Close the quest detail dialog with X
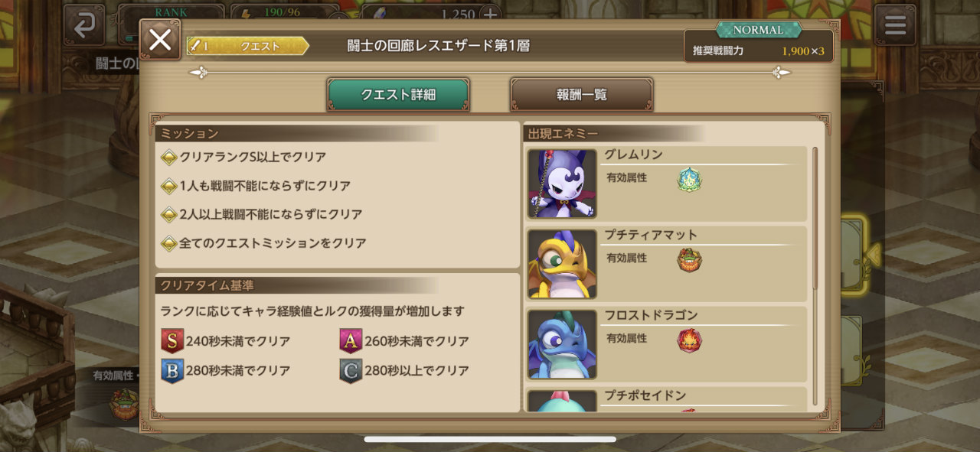This screenshot has height=452, width=980. click(x=160, y=40)
